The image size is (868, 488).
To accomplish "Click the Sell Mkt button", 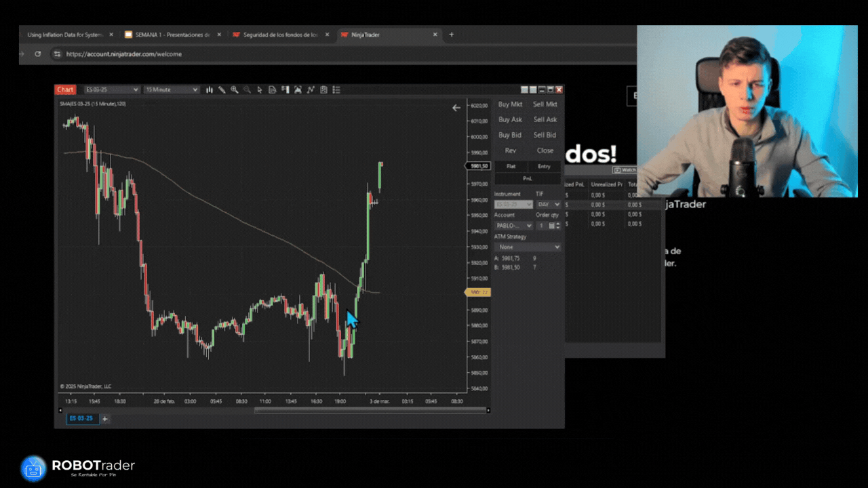I will point(545,104).
